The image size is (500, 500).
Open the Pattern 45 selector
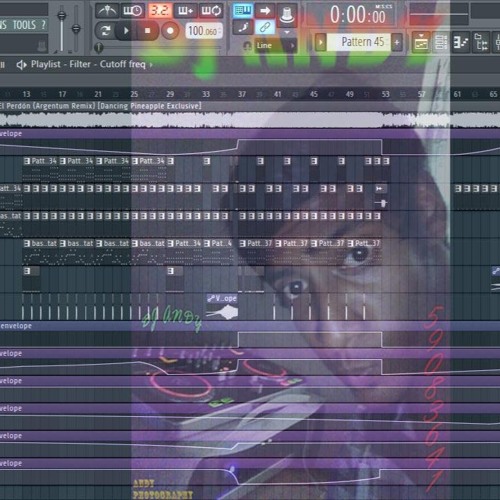pyautogui.click(x=359, y=42)
